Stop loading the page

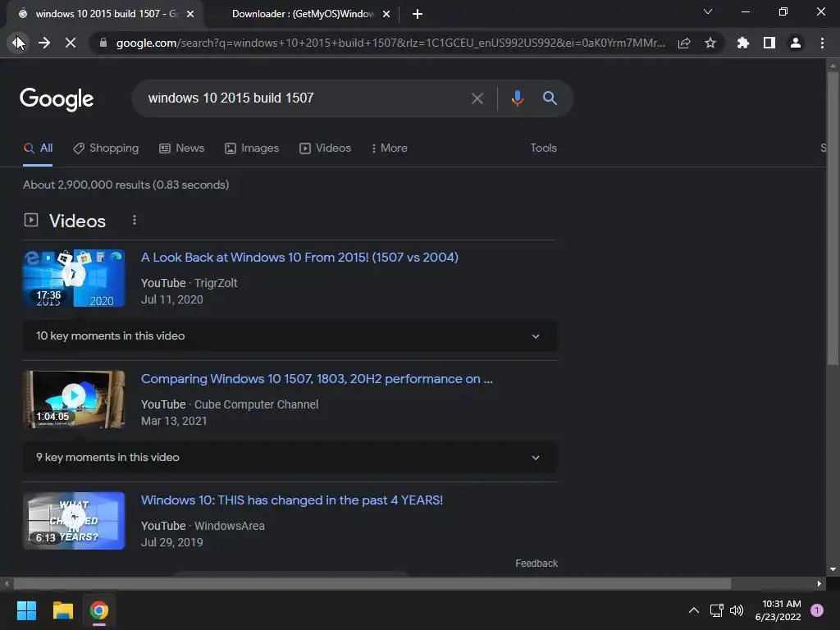(x=71, y=43)
